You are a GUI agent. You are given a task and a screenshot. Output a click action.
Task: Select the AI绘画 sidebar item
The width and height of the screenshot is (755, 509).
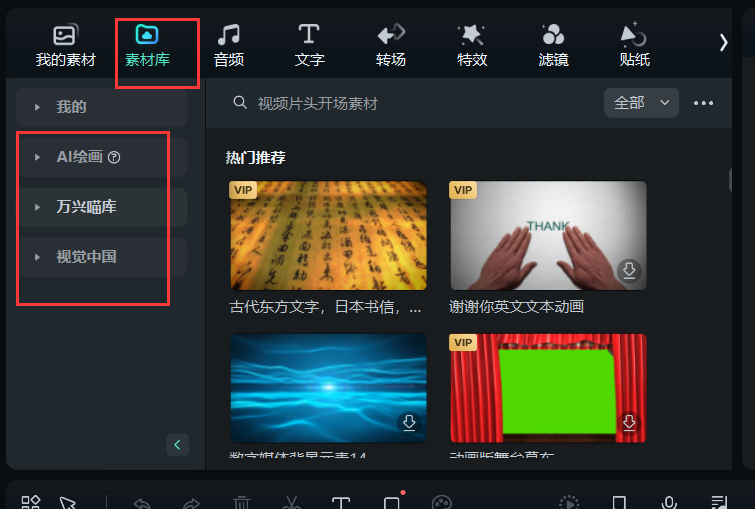click(x=102, y=157)
